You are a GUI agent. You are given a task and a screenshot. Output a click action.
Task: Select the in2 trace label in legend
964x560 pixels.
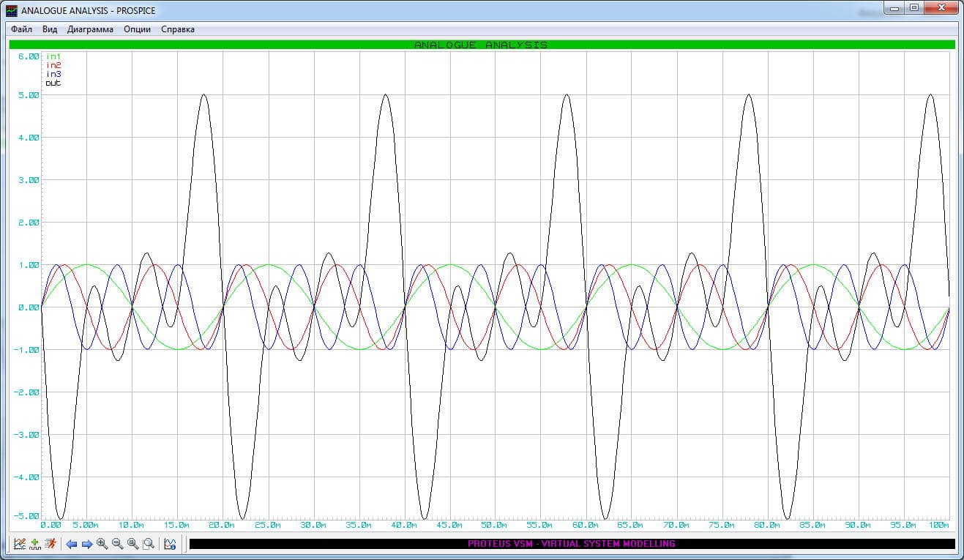click(x=53, y=65)
